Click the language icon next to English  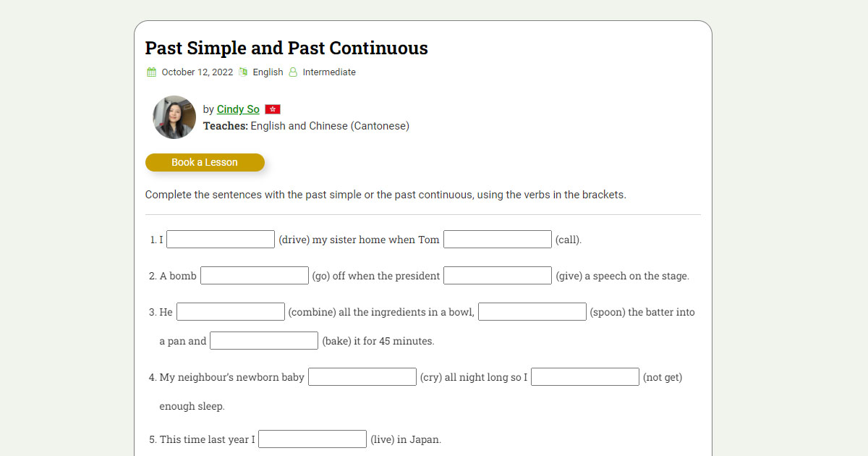pyautogui.click(x=244, y=72)
